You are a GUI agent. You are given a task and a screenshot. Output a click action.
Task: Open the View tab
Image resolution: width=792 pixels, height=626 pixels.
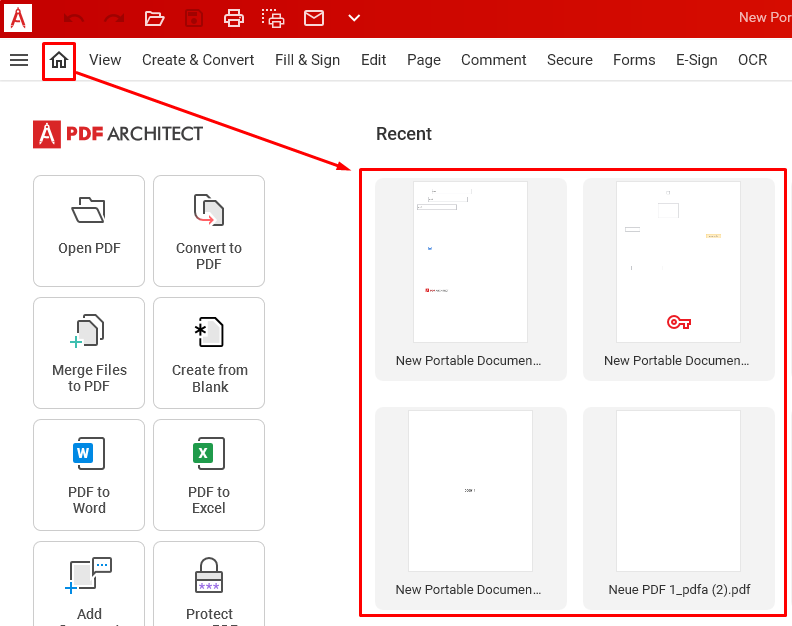[x=105, y=60]
